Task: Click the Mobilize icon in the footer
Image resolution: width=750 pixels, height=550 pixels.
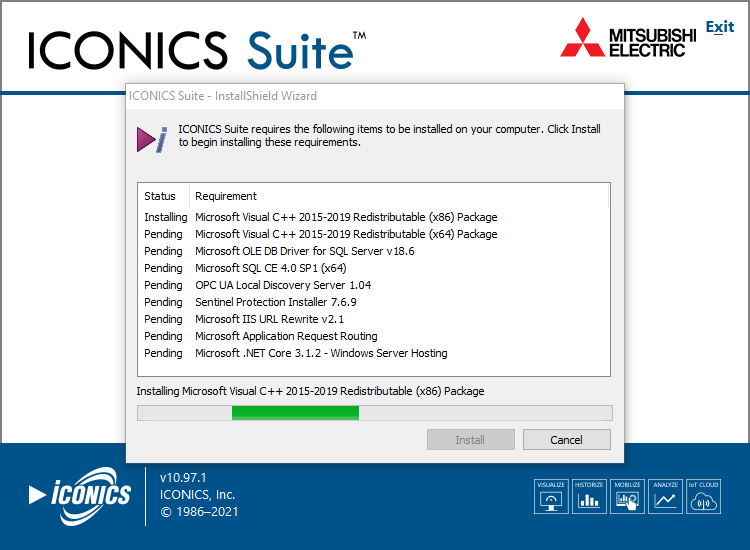Action: click(x=627, y=496)
